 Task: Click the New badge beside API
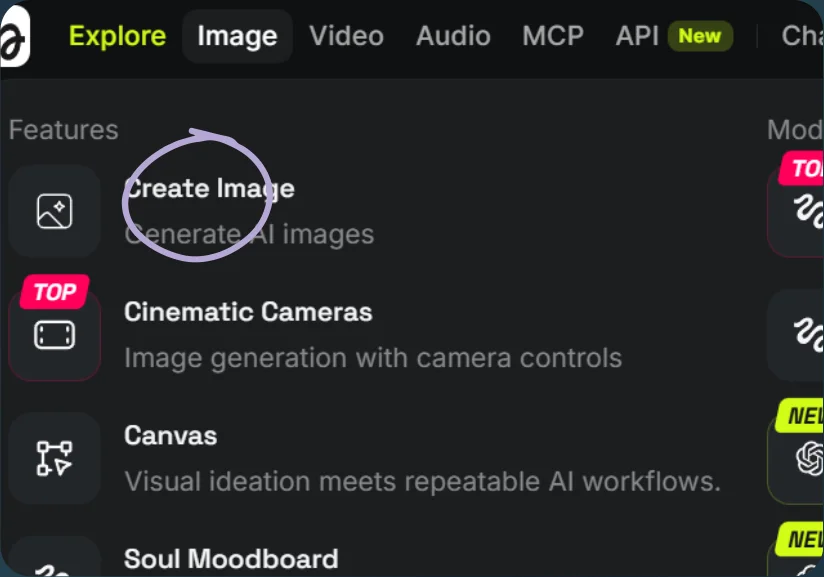(x=699, y=36)
